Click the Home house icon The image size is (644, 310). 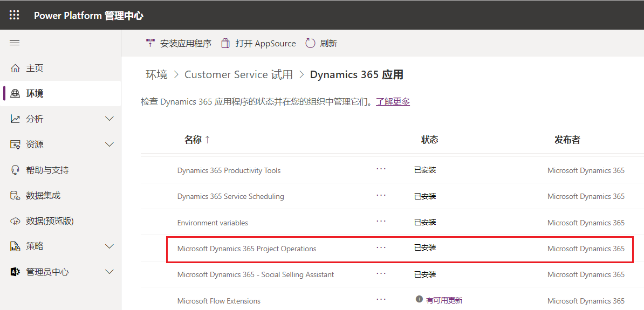[x=15, y=68]
